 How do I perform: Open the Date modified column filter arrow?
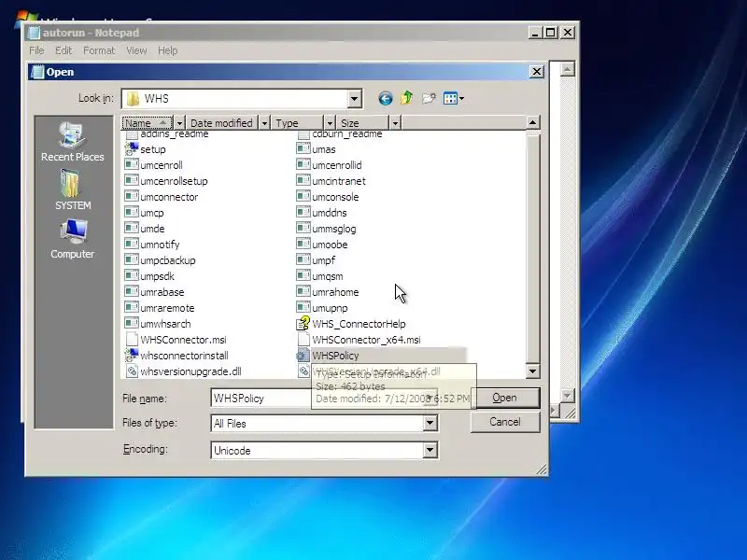point(264,123)
